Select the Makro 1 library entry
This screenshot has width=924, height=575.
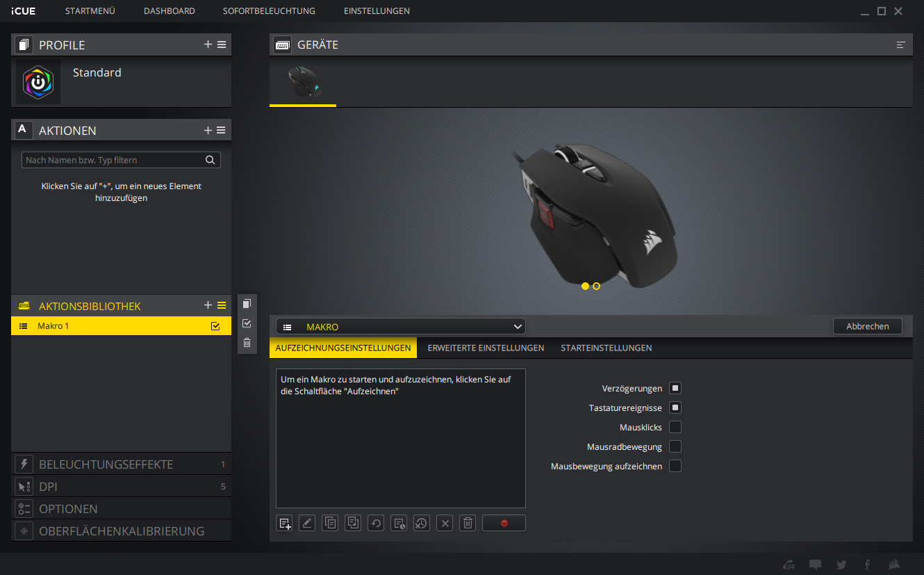point(111,326)
